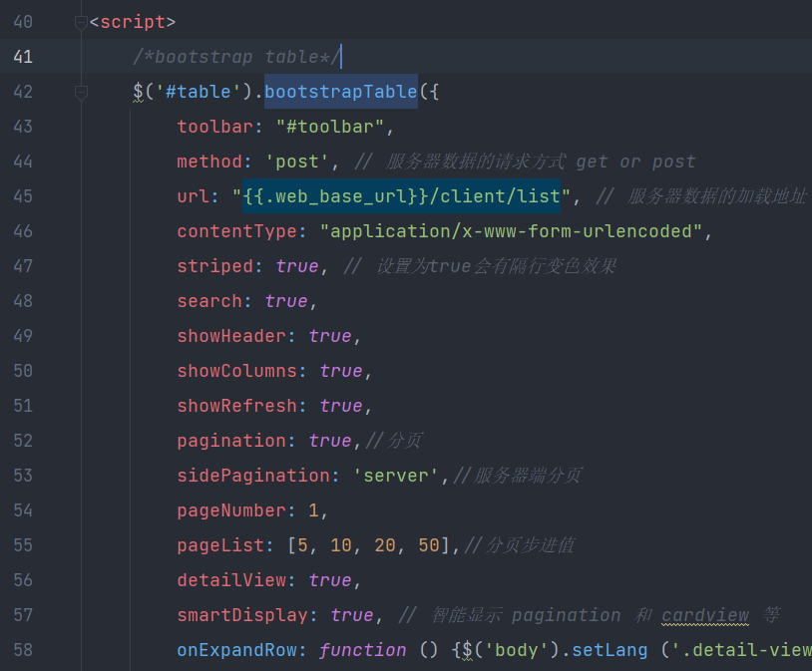Click the onExpandRow property key
The image size is (812, 671).
point(236,650)
